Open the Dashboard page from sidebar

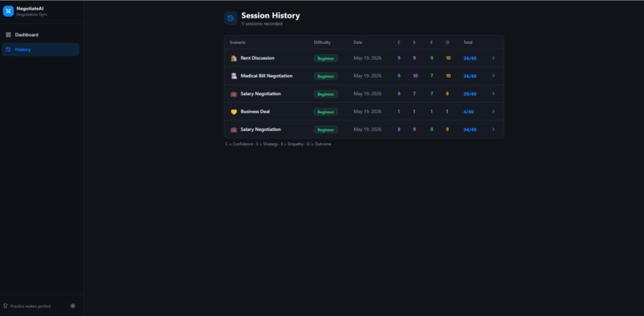tap(40, 35)
